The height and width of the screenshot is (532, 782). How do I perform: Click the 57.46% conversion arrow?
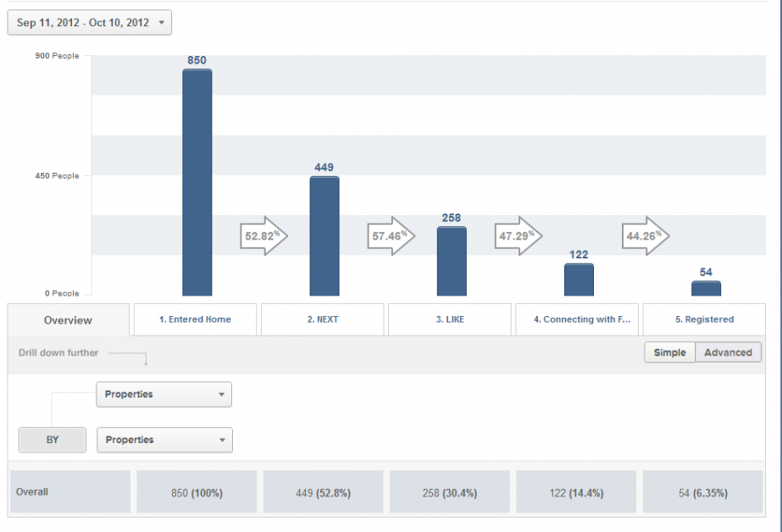(391, 236)
